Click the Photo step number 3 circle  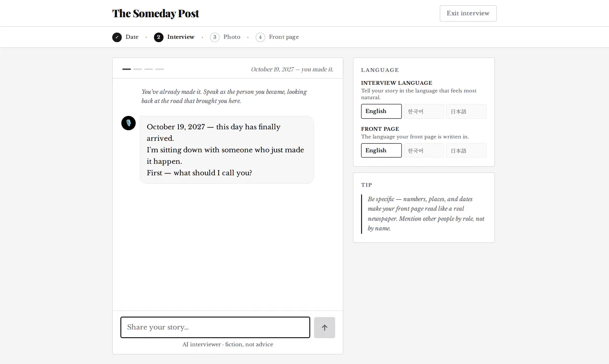[x=215, y=37]
